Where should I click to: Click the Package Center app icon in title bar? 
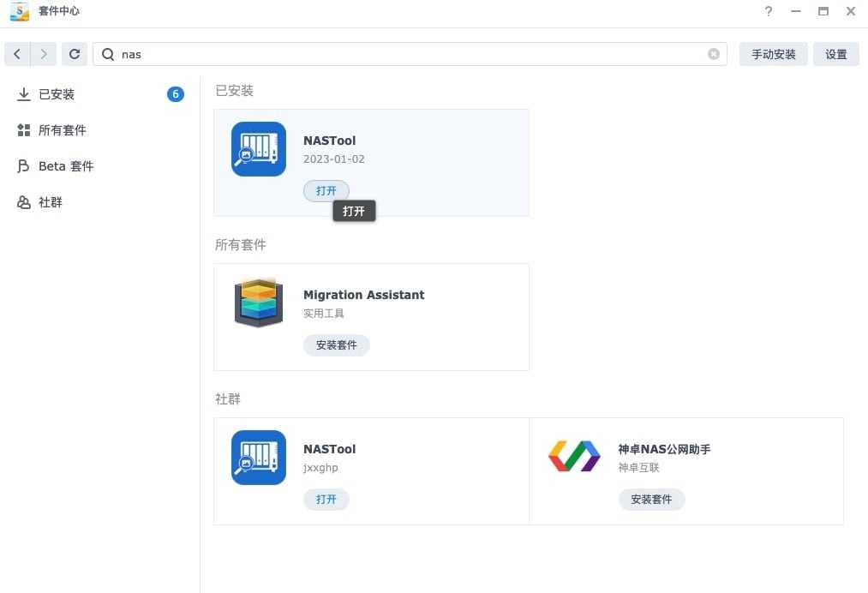(x=20, y=11)
